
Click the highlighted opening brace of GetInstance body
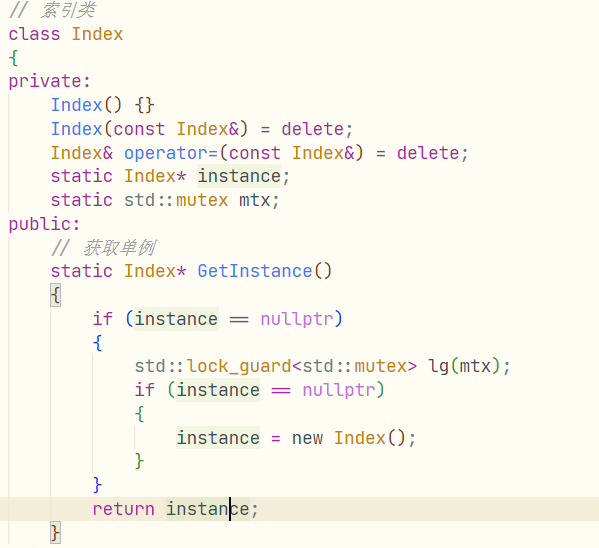(x=55, y=295)
